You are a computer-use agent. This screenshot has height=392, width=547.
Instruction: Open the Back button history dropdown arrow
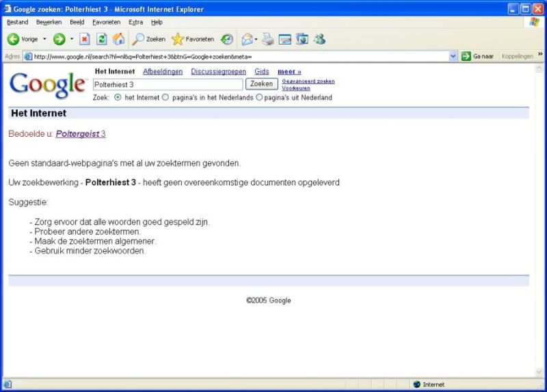[x=45, y=40]
